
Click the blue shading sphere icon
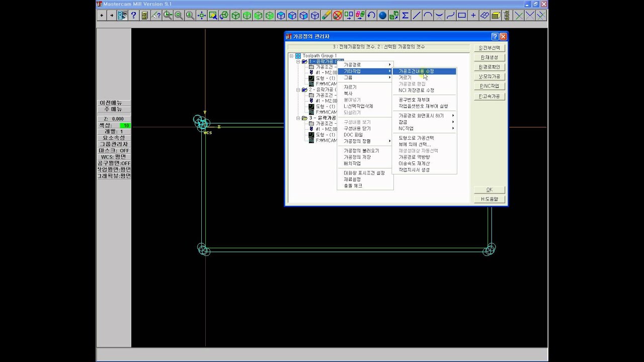382,16
